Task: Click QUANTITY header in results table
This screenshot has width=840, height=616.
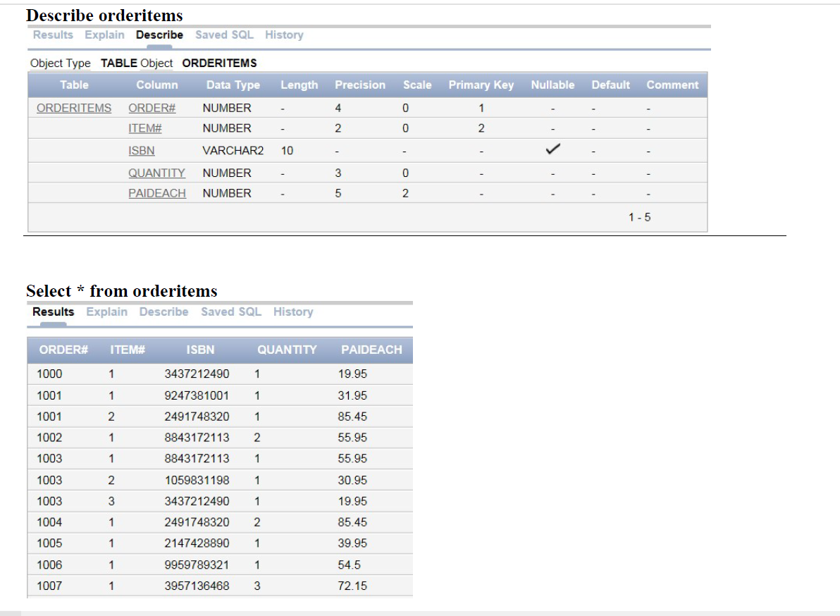Action: [287, 350]
